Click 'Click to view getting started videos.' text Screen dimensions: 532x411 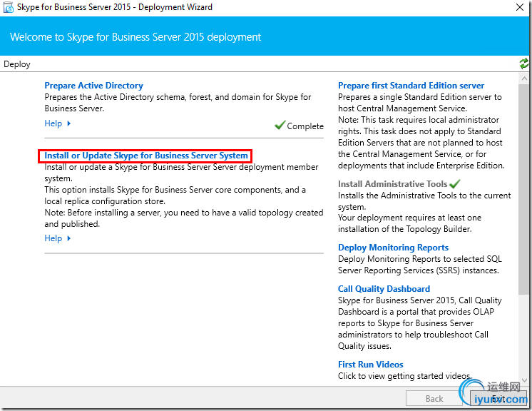point(405,376)
